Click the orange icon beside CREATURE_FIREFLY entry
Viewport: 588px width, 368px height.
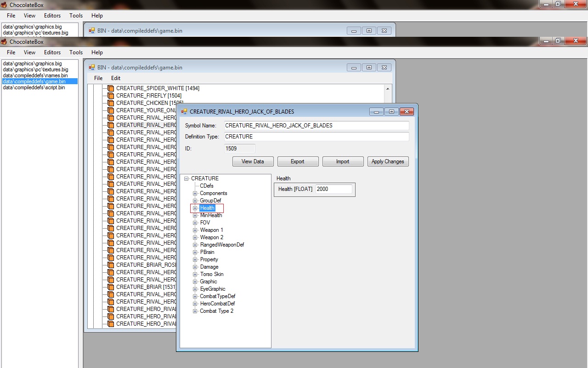click(110, 96)
